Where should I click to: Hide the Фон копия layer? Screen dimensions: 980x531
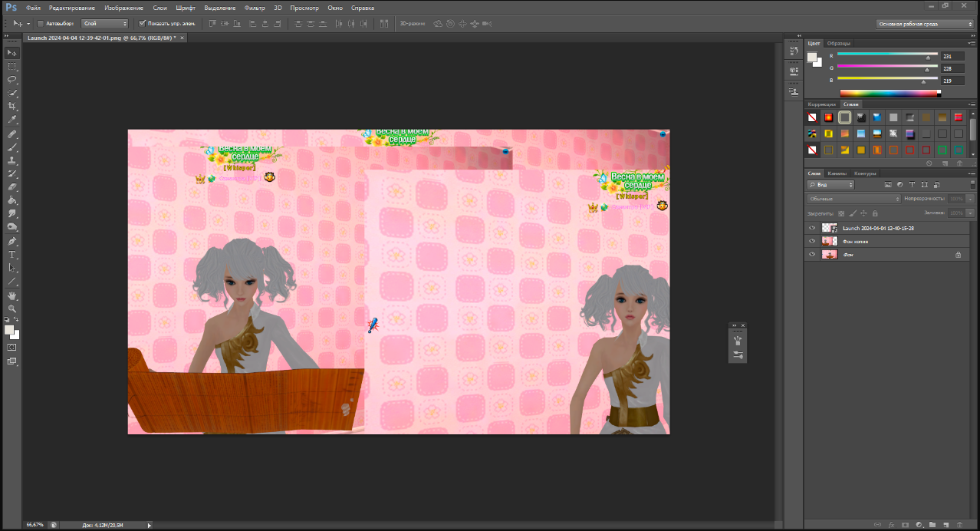tap(812, 241)
